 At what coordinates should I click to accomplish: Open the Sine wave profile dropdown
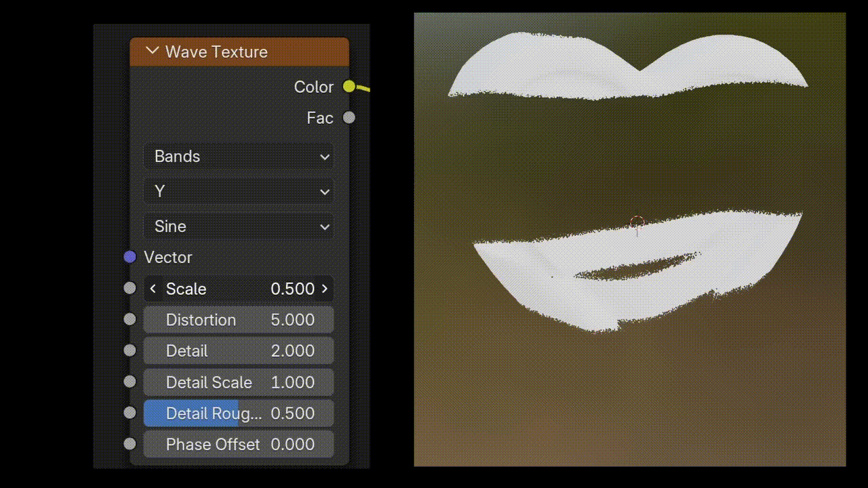[x=239, y=226]
